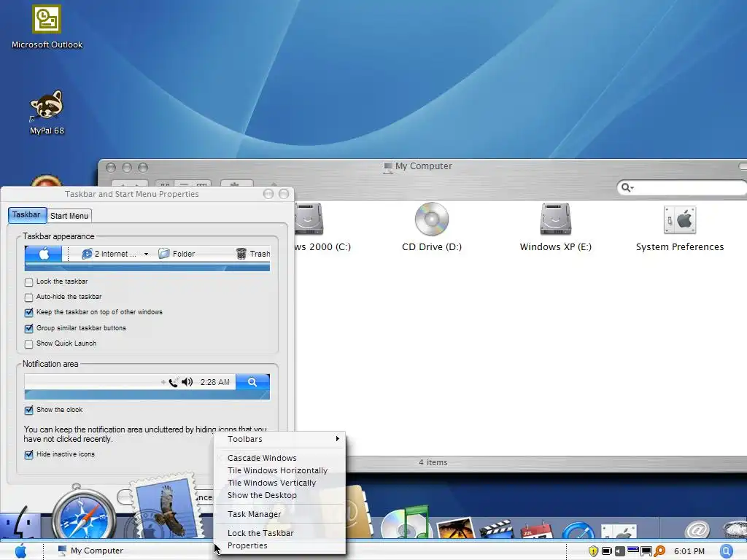The image size is (747, 560).
Task: Enable Auto-hide the taskbar checkbox
Action: click(x=28, y=297)
